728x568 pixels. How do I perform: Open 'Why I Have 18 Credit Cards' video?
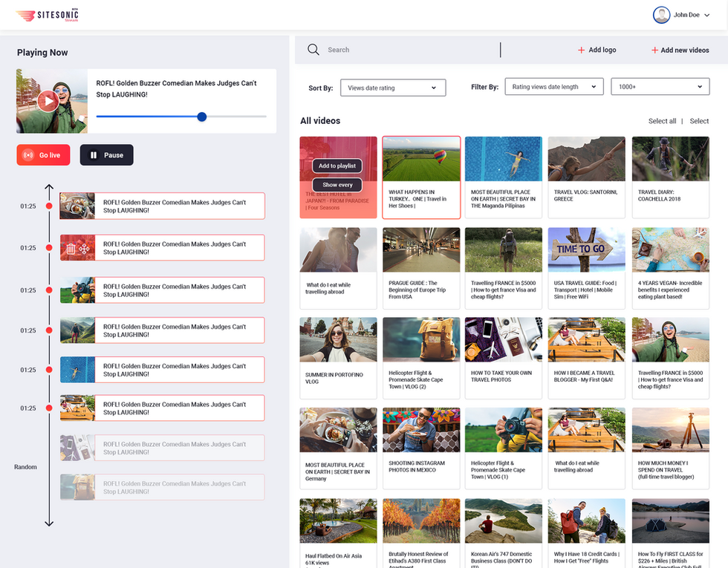[x=586, y=533]
